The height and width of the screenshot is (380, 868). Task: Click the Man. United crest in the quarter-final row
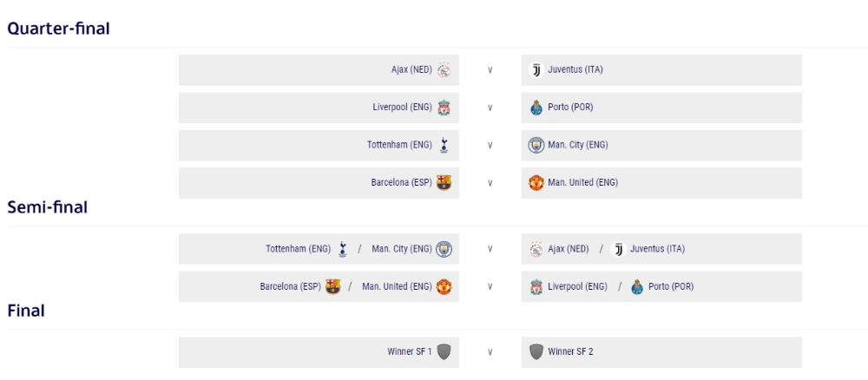[x=536, y=183]
